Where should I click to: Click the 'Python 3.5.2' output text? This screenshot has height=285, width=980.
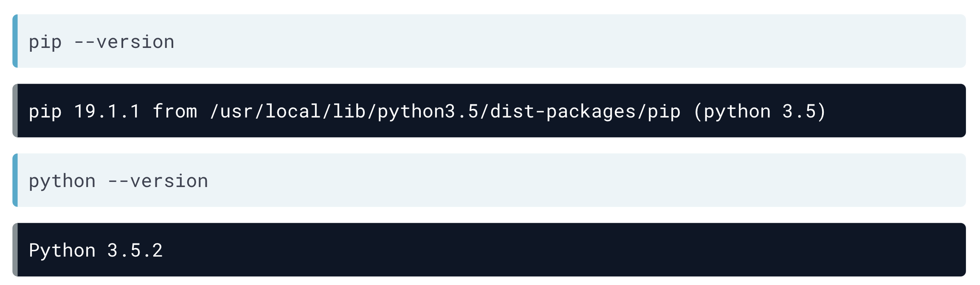pyautogui.click(x=96, y=251)
